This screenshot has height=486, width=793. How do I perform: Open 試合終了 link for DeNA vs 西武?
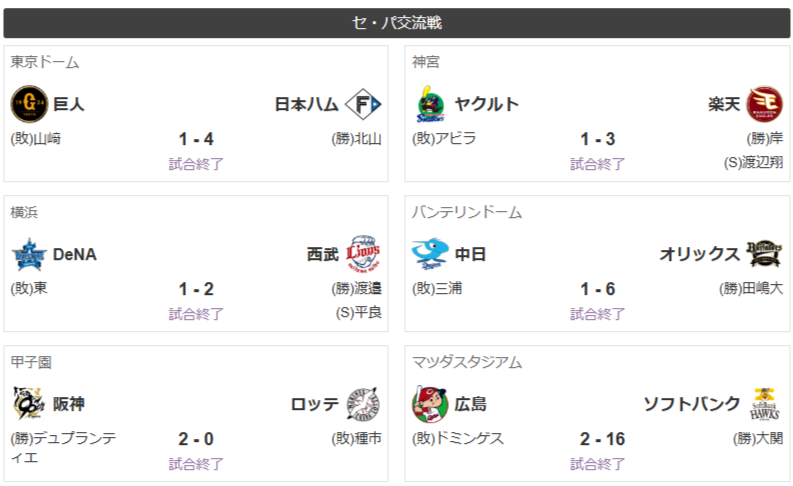(x=196, y=314)
